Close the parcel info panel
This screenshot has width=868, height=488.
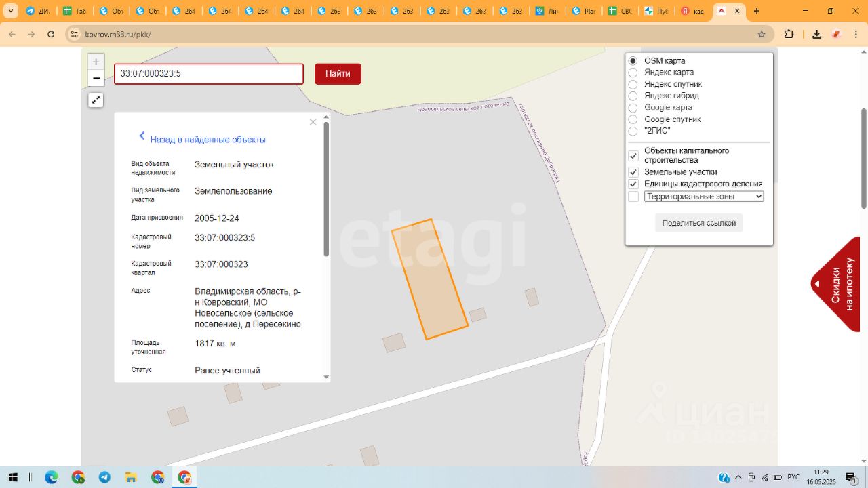[x=313, y=122]
